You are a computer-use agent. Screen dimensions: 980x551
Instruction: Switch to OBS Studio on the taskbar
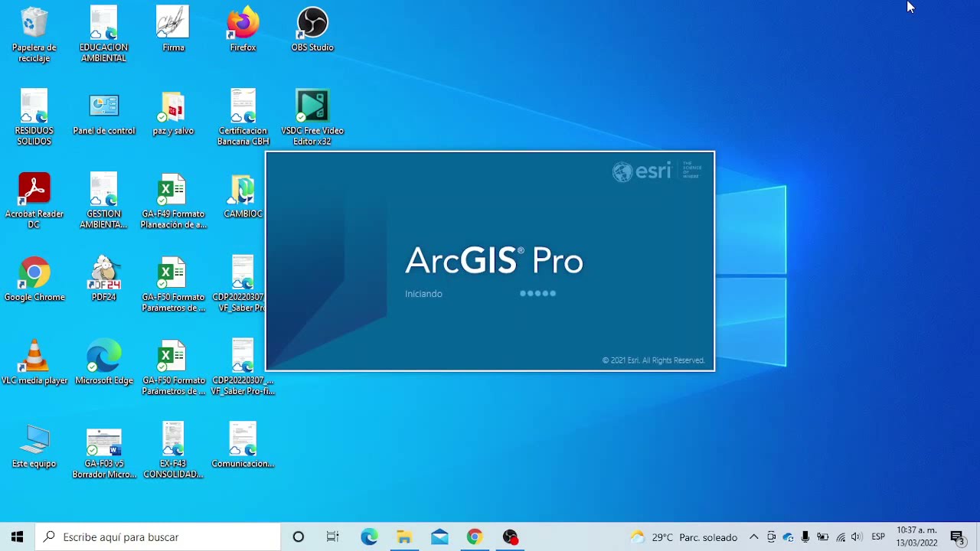click(510, 536)
